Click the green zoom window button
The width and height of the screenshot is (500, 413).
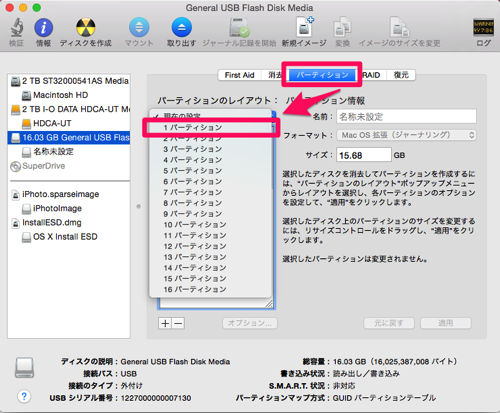coord(37,7)
